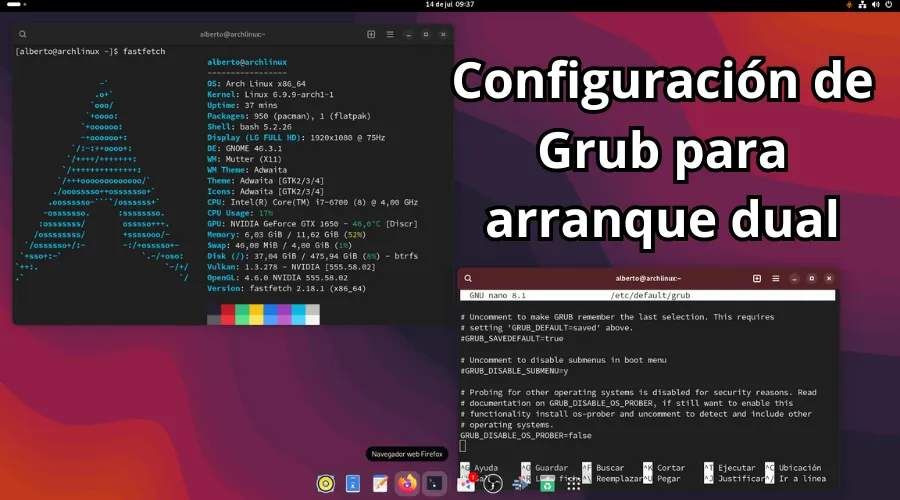This screenshot has height=500, width=900.
Task: Click the Disk (/) btrfs line
Action: click(x=312, y=257)
